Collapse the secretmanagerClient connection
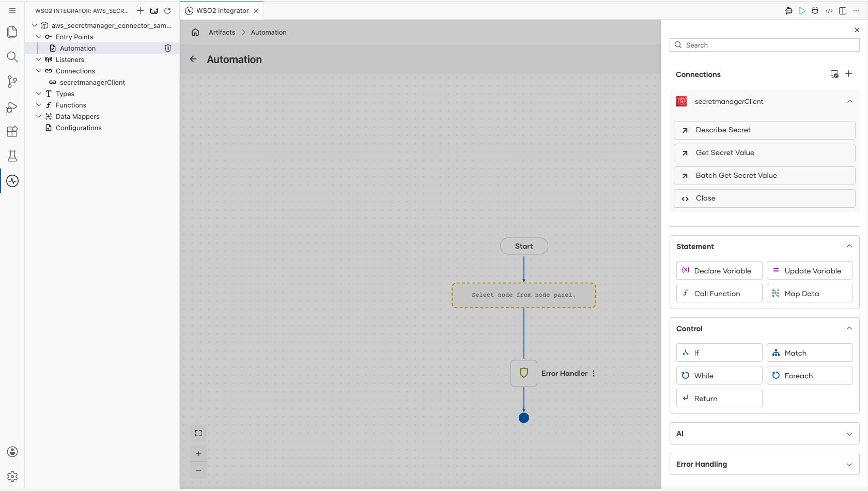This screenshot has width=868, height=491. click(x=850, y=101)
